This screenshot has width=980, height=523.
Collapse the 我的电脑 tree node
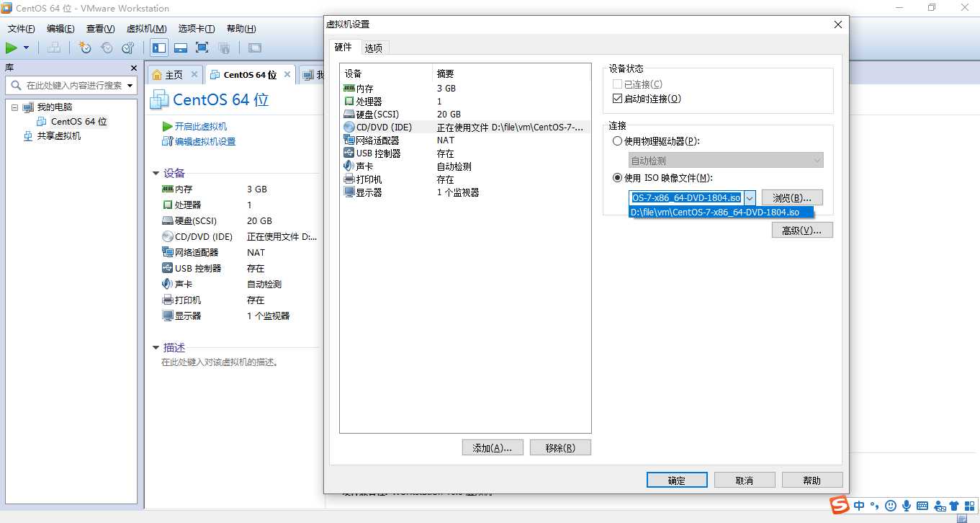click(x=14, y=107)
